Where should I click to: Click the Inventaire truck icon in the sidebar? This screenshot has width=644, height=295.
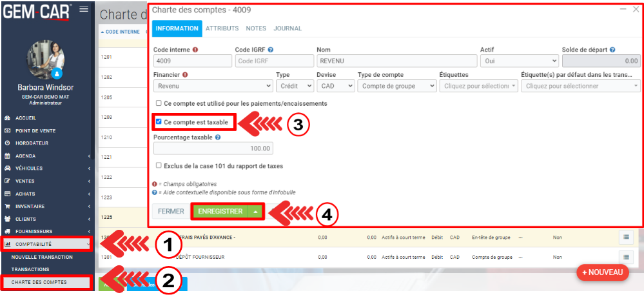[x=7, y=206]
